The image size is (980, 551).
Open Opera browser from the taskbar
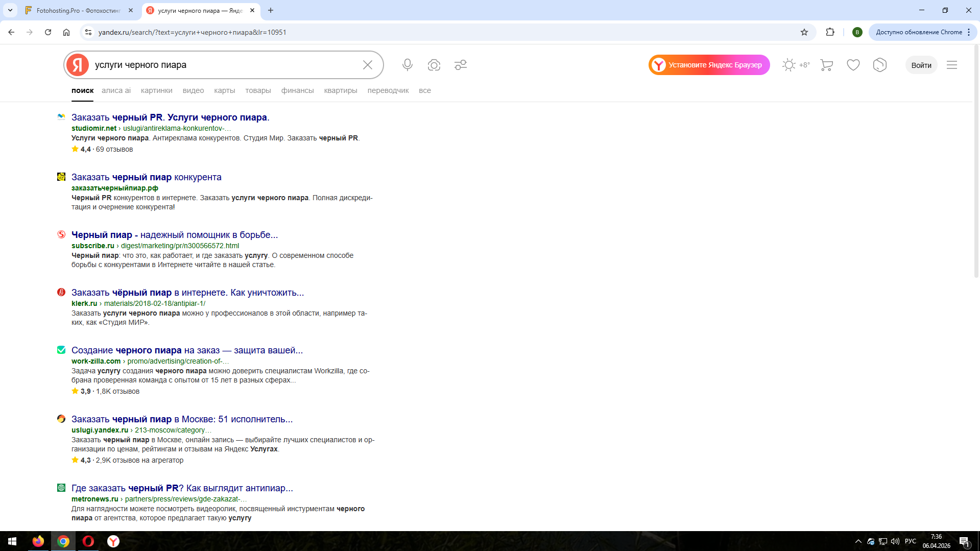click(x=88, y=541)
